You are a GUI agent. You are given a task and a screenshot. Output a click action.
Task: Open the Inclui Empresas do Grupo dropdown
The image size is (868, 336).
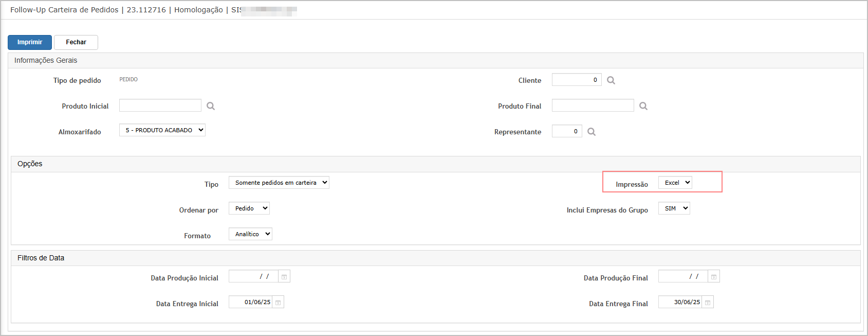click(674, 208)
